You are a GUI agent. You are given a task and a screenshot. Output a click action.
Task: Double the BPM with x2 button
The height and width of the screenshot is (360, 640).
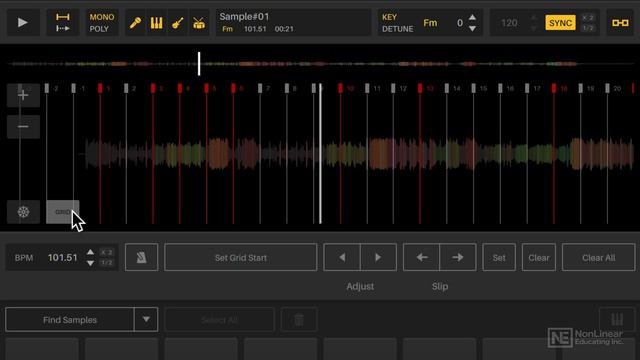click(107, 252)
